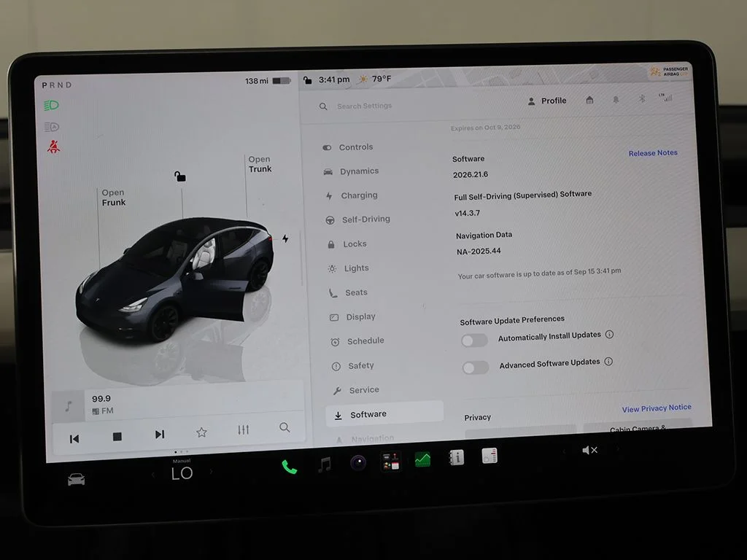Show info for Automatically Install Updates
The height and width of the screenshot is (560, 747).
click(609, 334)
